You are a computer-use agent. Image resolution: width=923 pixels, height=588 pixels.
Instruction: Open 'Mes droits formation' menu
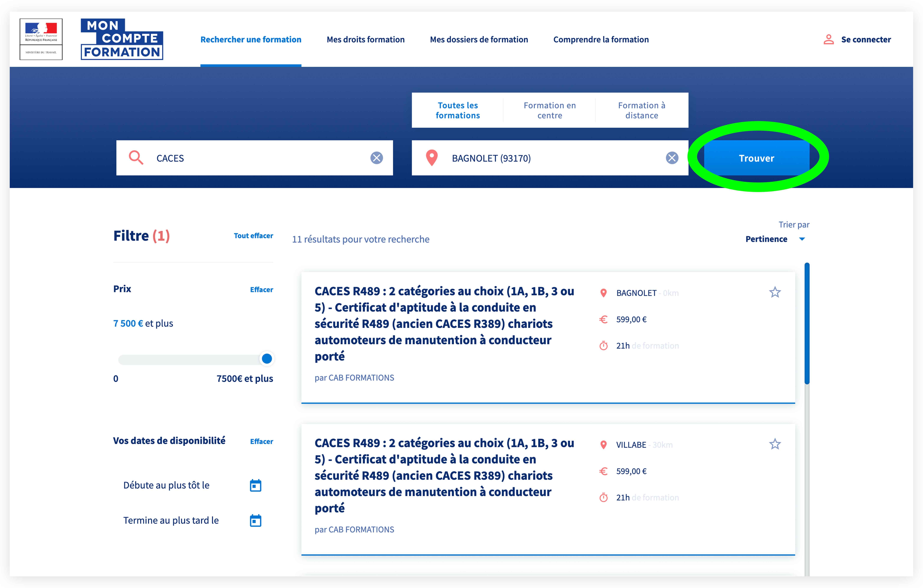365,40
